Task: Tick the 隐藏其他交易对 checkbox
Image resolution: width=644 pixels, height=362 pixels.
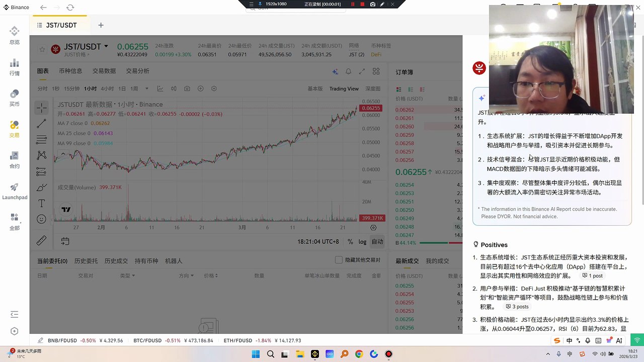Action: [x=339, y=260]
